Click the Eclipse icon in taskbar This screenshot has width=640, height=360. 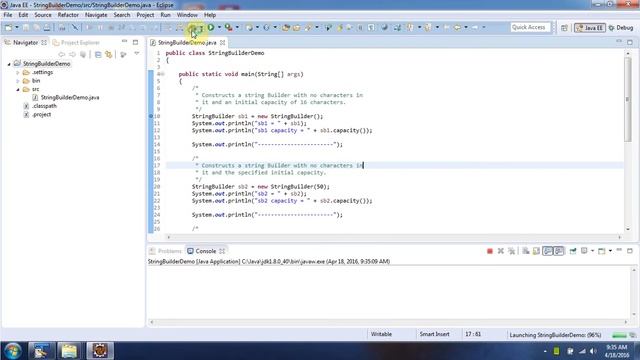(100, 351)
